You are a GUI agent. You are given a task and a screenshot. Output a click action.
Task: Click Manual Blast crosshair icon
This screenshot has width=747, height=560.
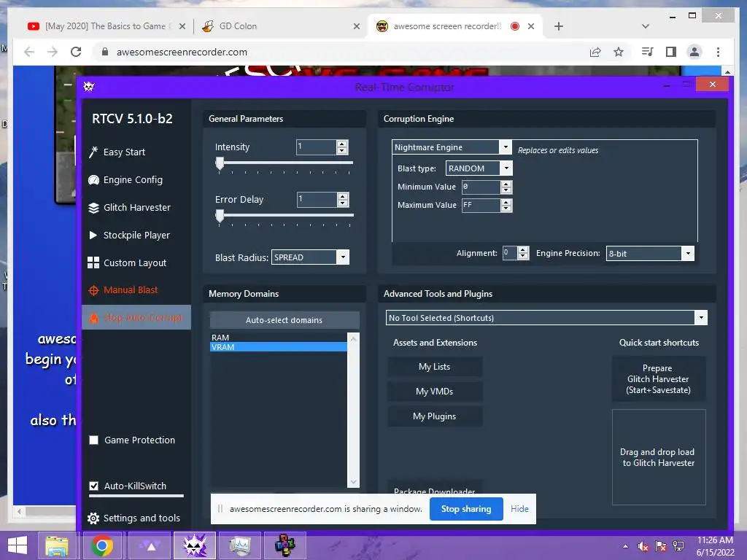click(93, 290)
